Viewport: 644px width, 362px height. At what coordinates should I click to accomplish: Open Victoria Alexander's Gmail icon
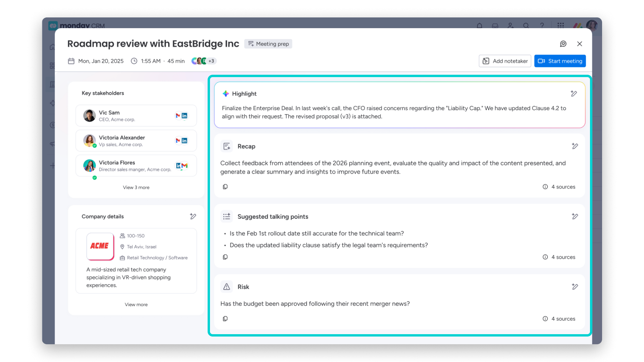pyautogui.click(x=178, y=141)
